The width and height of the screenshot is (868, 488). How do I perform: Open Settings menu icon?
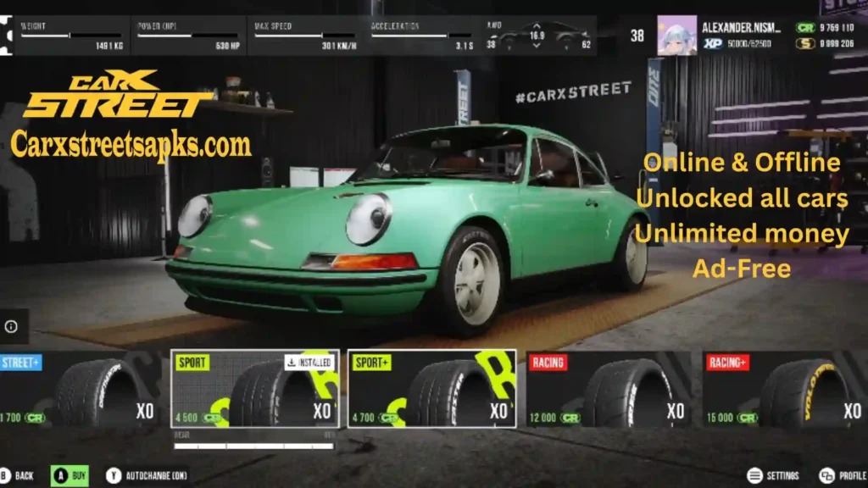(754, 475)
